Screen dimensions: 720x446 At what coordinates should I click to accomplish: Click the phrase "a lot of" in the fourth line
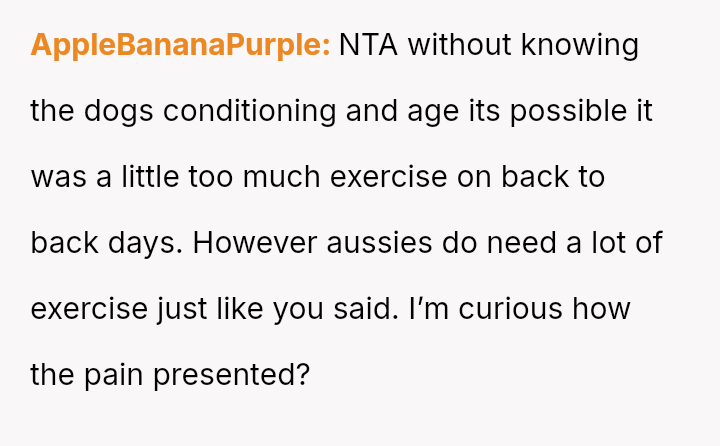pos(612,243)
